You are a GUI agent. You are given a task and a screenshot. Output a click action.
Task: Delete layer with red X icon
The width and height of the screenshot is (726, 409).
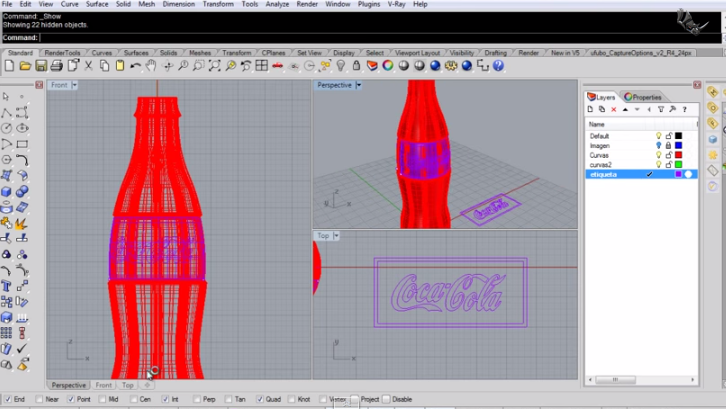pos(613,109)
